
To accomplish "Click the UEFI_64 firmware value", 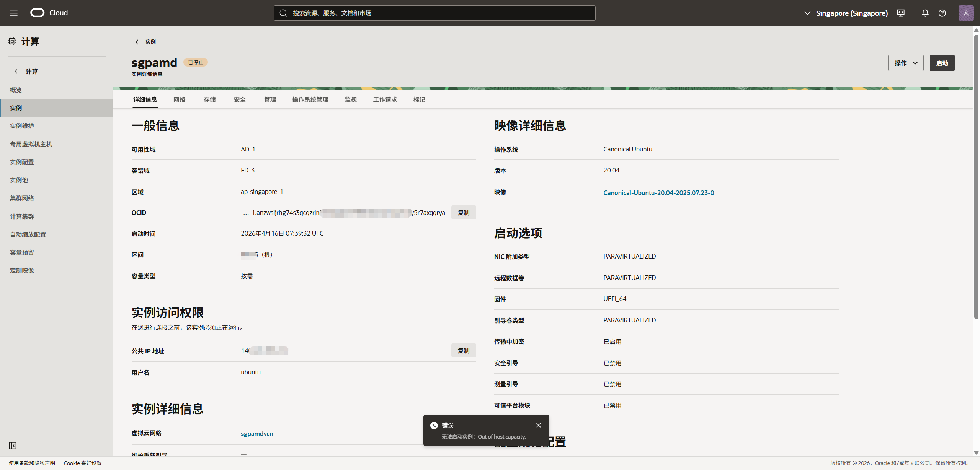I will coord(615,299).
